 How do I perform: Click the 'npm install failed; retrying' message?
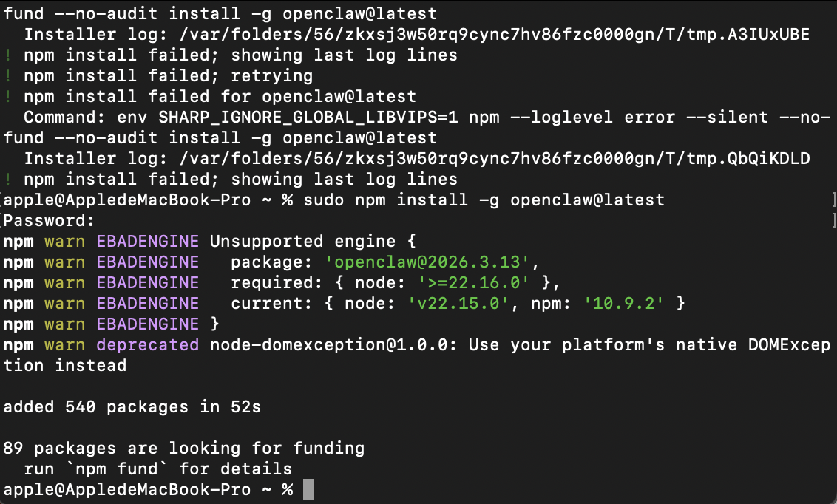(168, 75)
